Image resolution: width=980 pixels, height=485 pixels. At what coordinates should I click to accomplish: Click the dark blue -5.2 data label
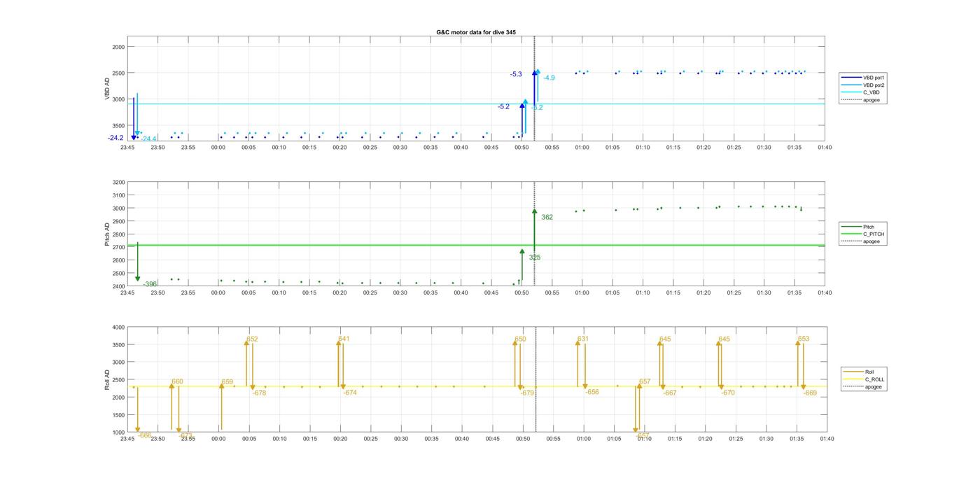pos(504,107)
